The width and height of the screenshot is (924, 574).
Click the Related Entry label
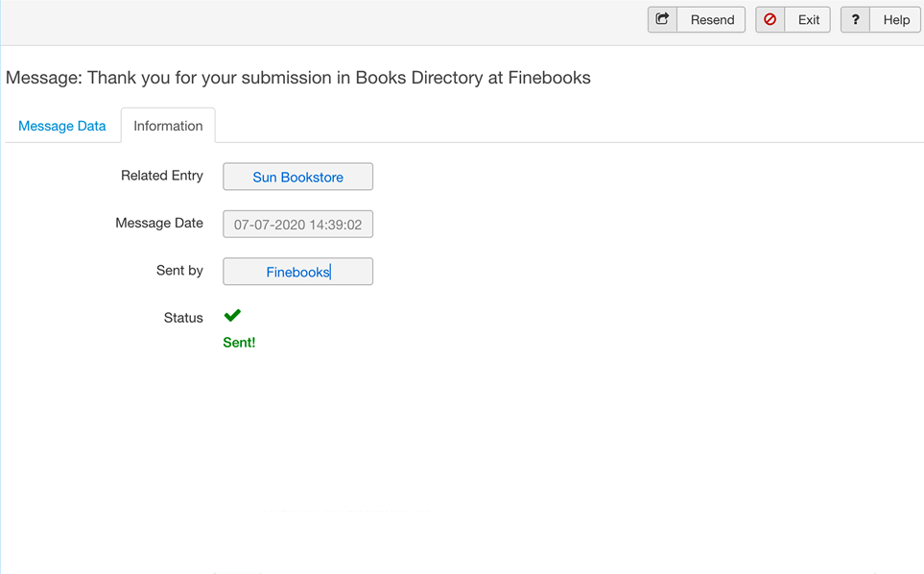point(162,175)
